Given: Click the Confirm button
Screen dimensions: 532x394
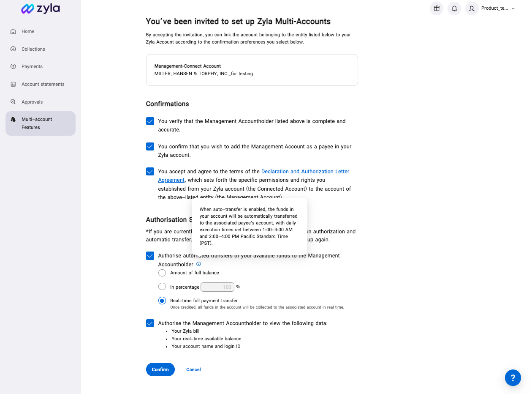Looking at the screenshot, I should click(160, 369).
